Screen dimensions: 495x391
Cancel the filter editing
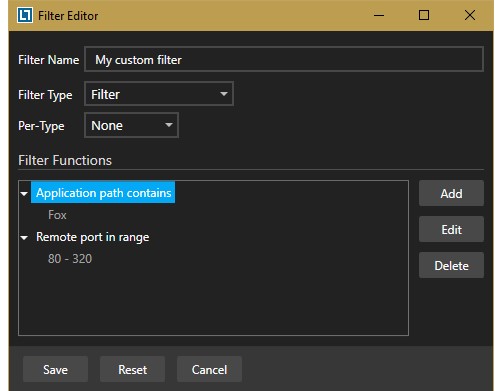pos(209,369)
